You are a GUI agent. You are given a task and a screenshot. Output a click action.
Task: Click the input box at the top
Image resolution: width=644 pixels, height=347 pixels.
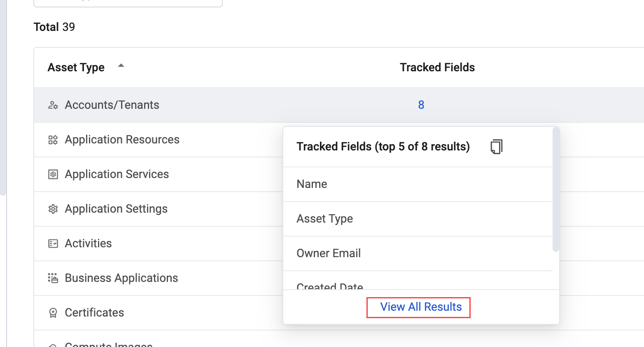click(128, 2)
